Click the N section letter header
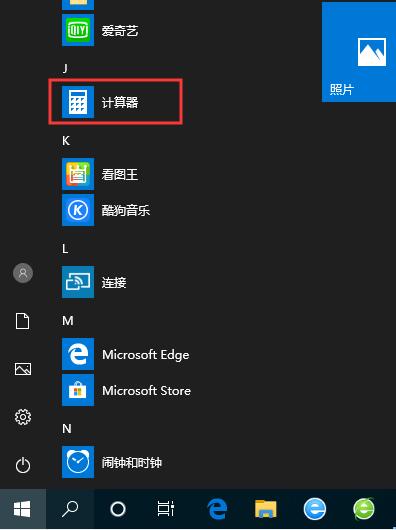This screenshot has height=530, width=396. (x=67, y=429)
